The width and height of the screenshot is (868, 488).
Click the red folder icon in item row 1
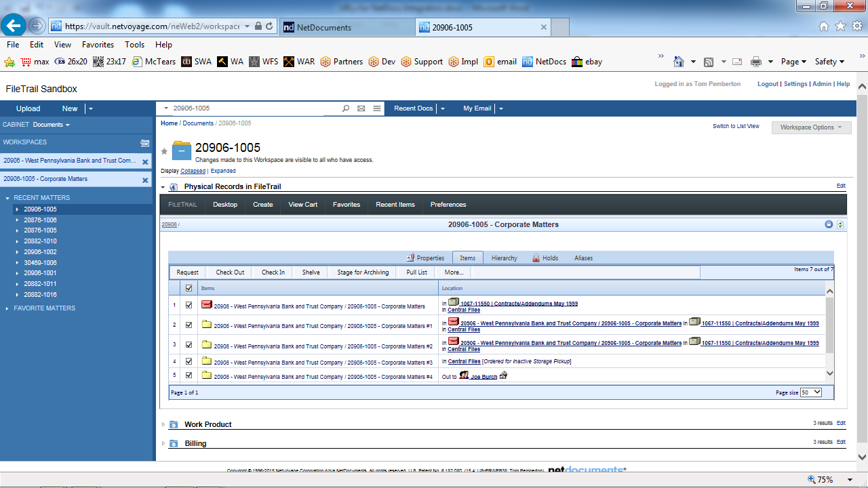(207, 305)
